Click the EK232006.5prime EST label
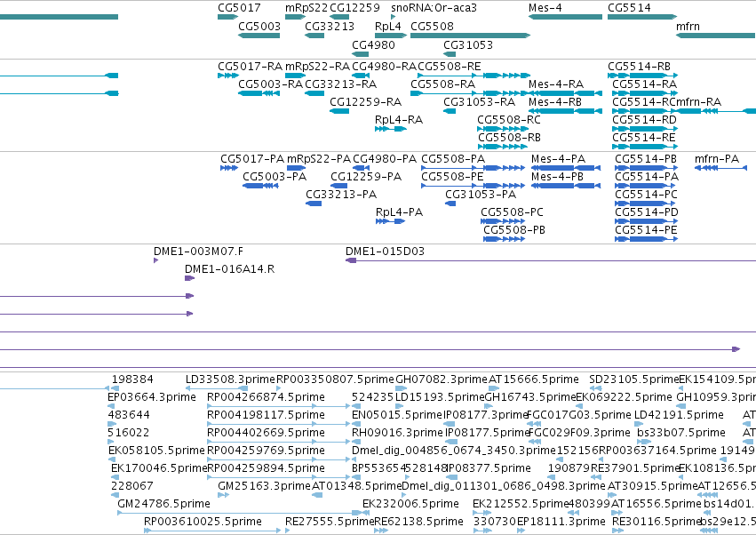 click(410, 504)
